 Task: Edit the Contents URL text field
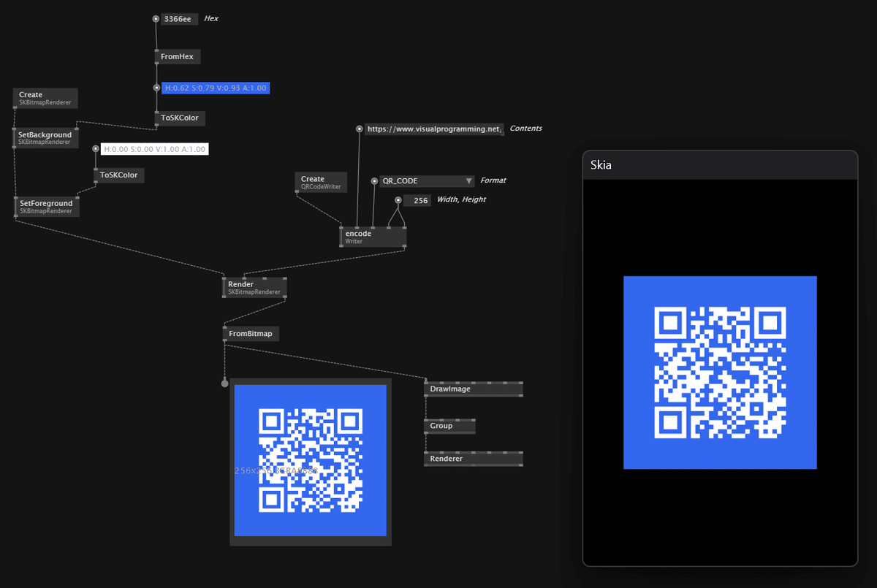click(434, 129)
